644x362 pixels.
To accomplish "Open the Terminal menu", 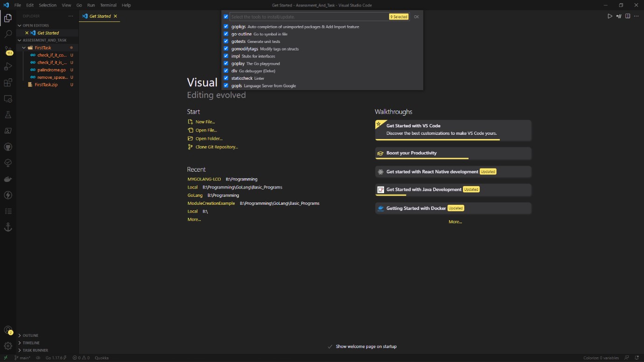I will tap(108, 5).
